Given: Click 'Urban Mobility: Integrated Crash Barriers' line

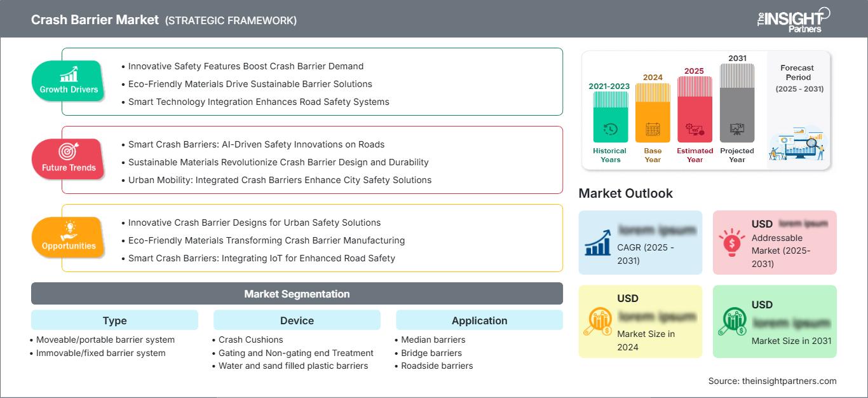Looking at the screenshot, I should point(280,180).
